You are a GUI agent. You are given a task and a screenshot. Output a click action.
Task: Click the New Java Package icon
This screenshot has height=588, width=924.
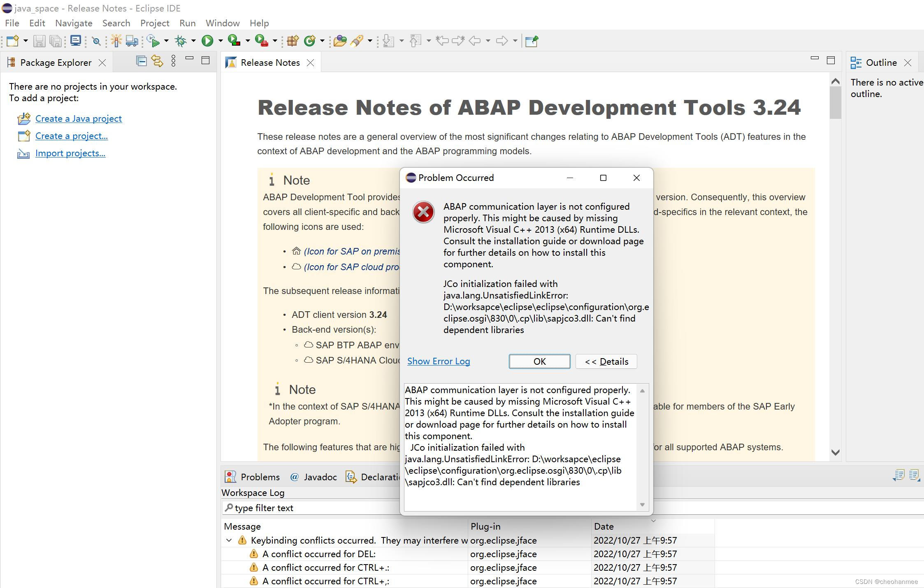coord(293,41)
